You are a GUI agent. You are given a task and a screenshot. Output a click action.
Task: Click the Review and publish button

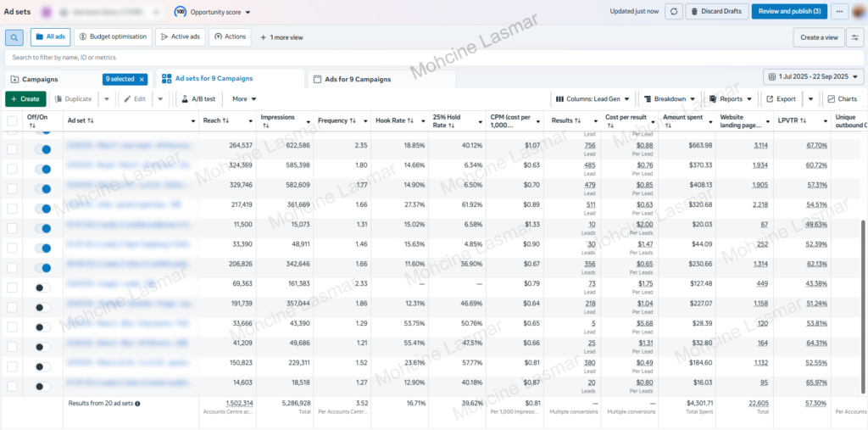(789, 11)
